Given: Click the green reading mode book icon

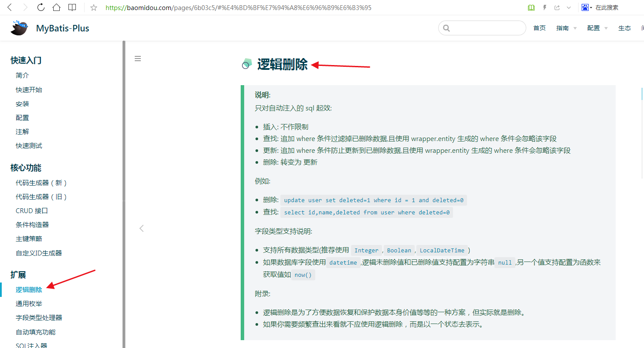Looking at the screenshot, I should click(531, 7).
